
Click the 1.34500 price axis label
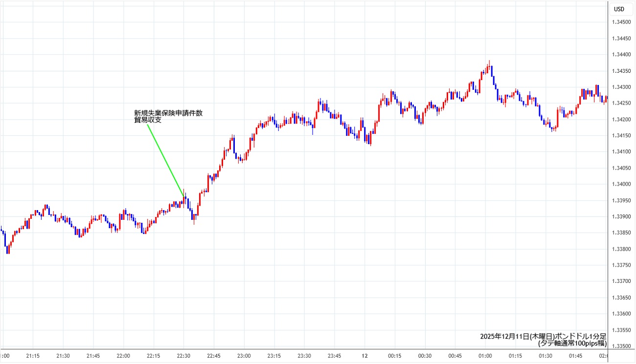click(621, 22)
